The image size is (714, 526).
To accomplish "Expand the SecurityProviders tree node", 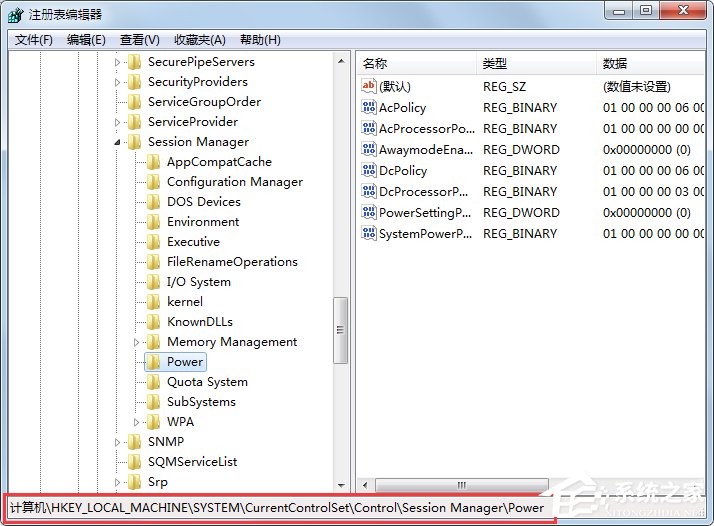I will coord(117,82).
